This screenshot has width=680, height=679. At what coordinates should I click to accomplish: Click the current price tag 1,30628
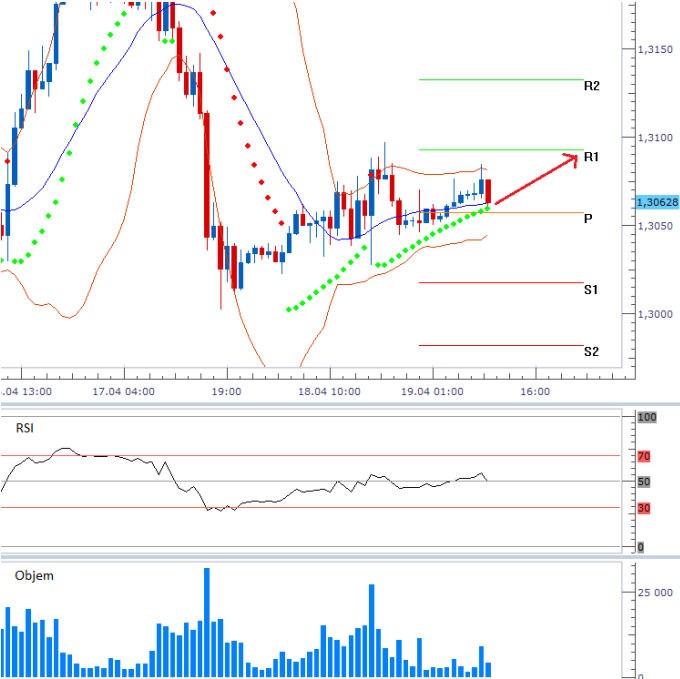pyautogui.click(x=657, y=202)
